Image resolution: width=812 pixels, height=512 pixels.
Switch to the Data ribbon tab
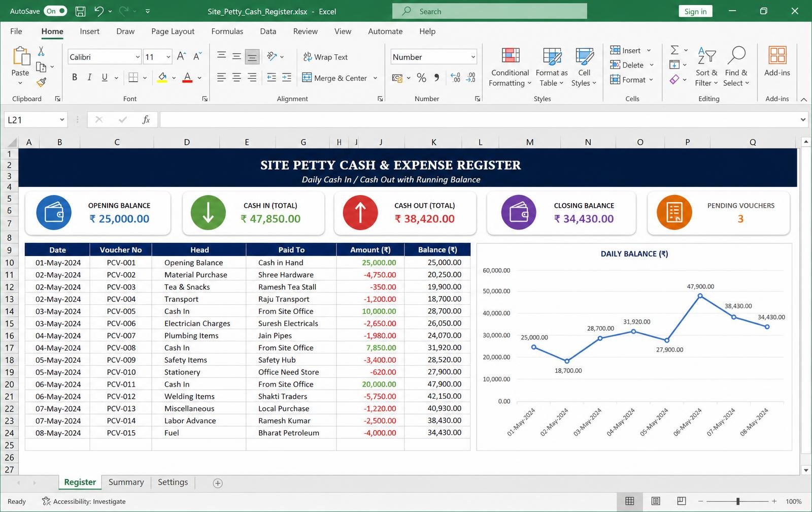click(268, 31)
